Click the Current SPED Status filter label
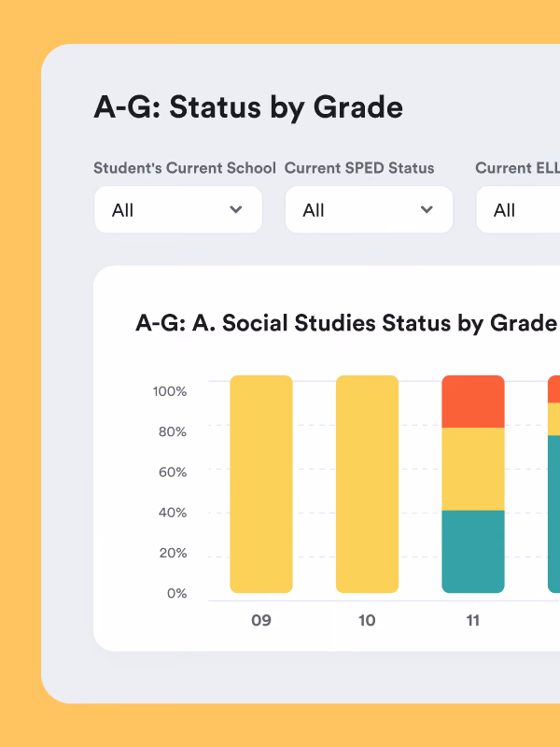The width and height of the screenshot is (560, 747). [359, 168]
